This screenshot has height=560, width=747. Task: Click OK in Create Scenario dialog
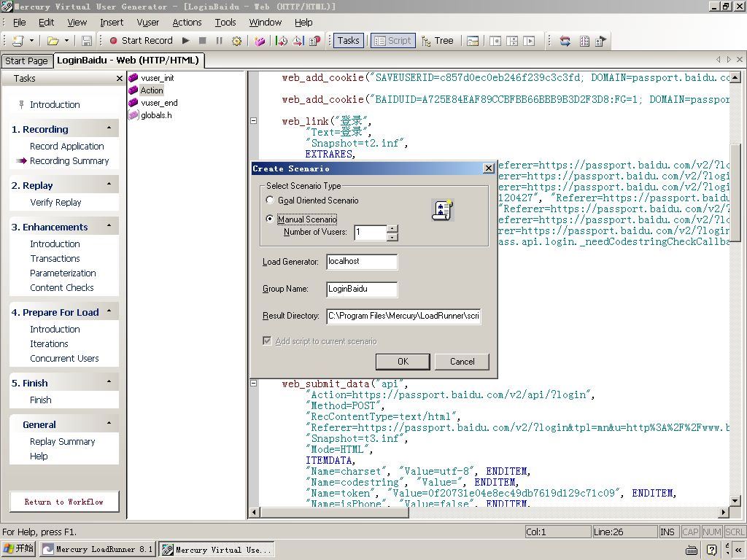(403, 362)
